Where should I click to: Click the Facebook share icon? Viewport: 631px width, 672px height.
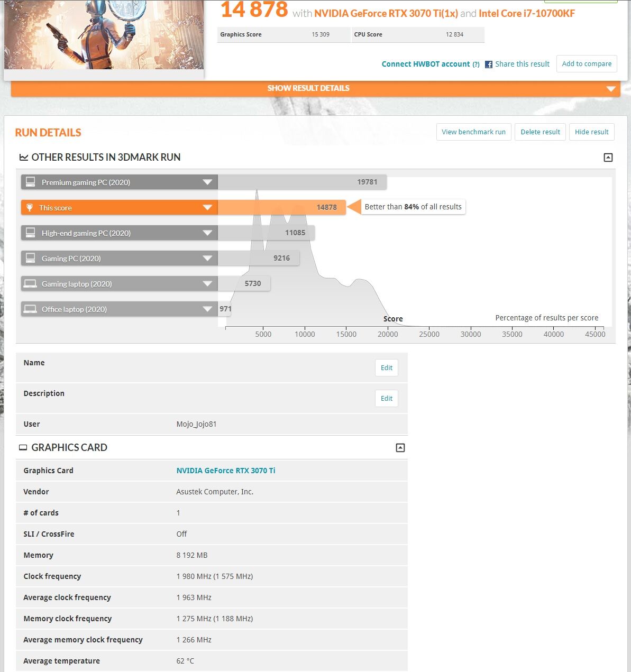click(x=489, y=64)
